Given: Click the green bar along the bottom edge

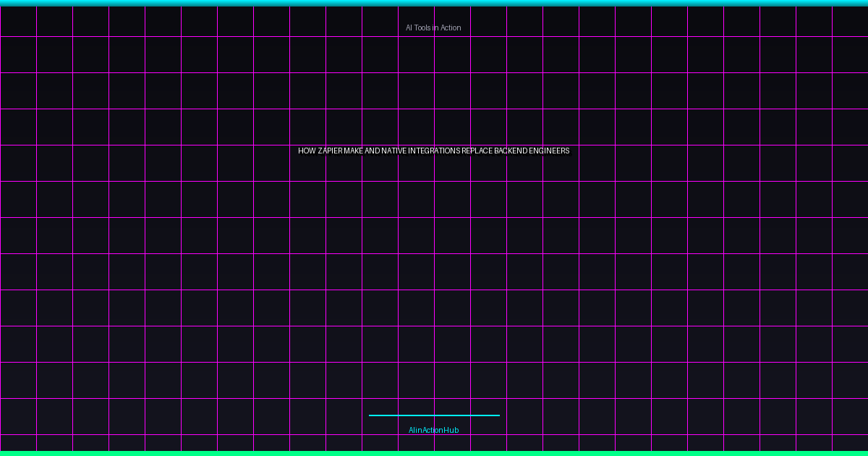Looking at the screenshot, I should pyautogui.click(x=434, y=453).
